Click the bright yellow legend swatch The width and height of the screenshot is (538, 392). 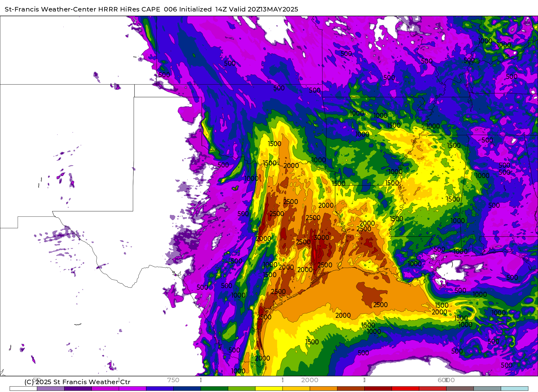(x=269, y=389)
